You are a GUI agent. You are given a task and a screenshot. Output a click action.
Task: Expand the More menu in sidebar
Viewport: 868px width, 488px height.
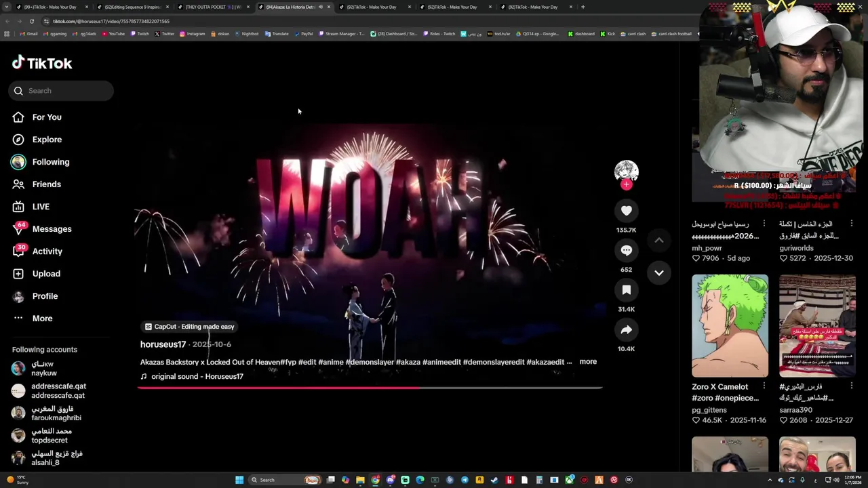tap(33, 319)
